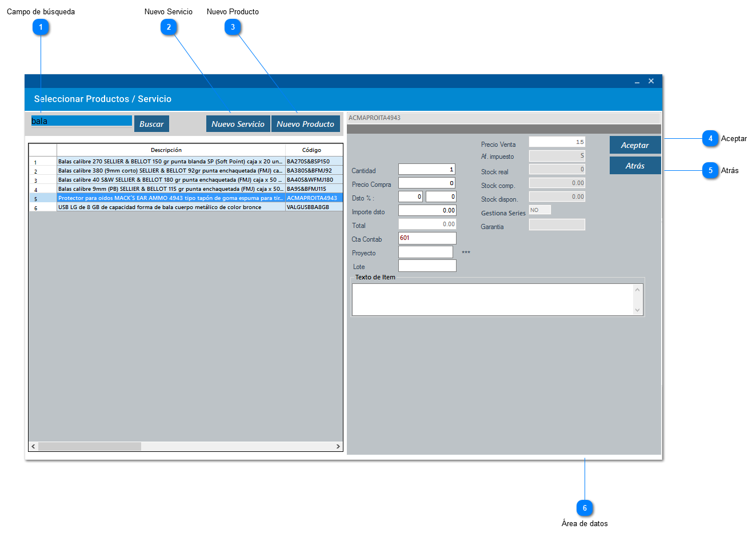Viewport: 756px width, 537px height.
Task: Click the ACMAPROITA4943 code field at top
Action: click(503, 118)
